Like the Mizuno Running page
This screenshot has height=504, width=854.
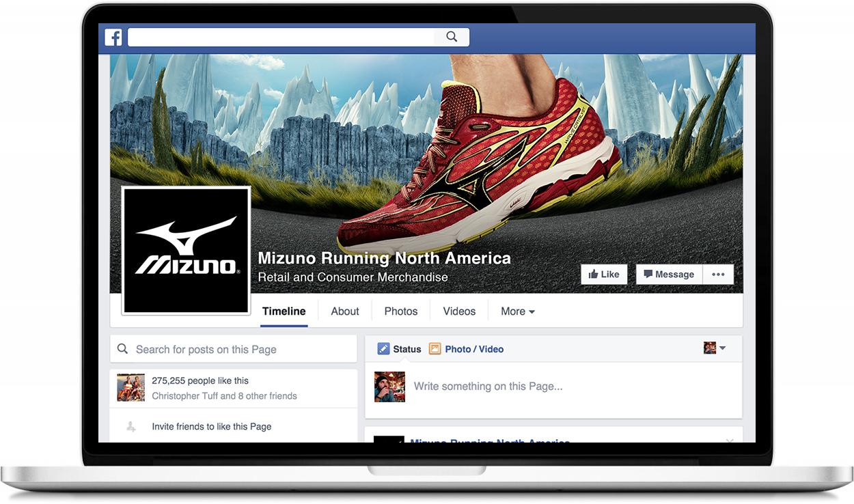(x=604, y=275)
